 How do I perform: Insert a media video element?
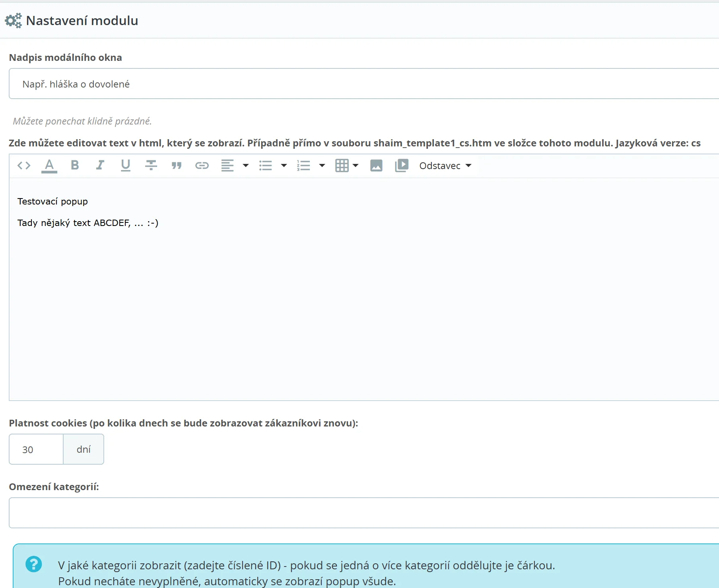(402, 165)
